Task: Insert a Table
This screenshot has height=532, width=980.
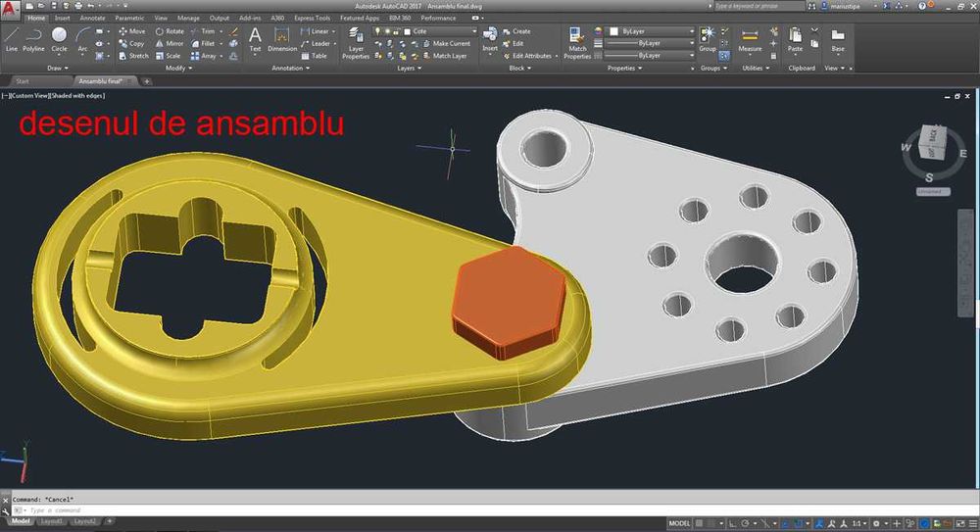Action: [314, 56]
